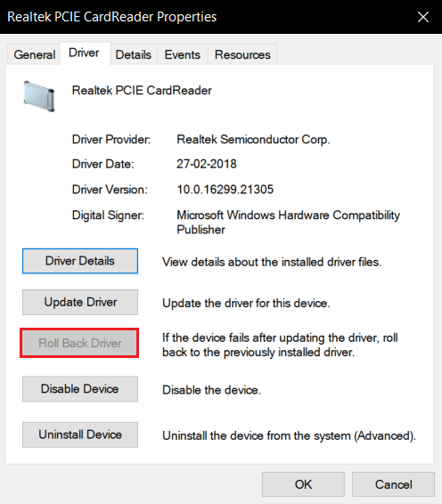Click the 'Uninstall the device from the system' description
Viewport: 442px width, 504px height.
click(290, 435)
